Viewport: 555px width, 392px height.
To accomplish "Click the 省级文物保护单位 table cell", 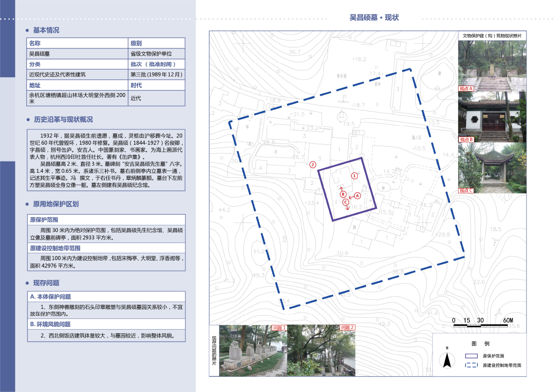I will [157, 54].
